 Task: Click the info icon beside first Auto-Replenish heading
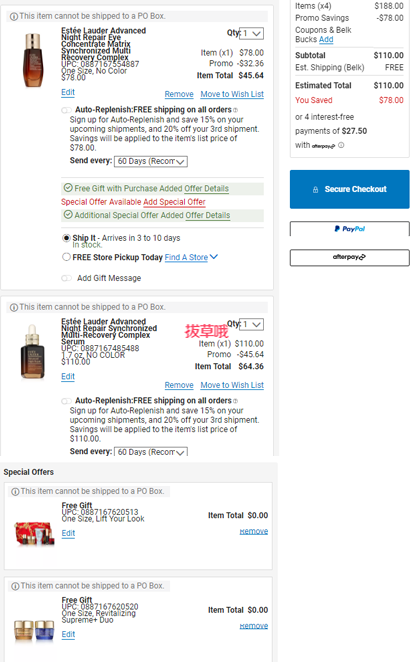(235, 110)
